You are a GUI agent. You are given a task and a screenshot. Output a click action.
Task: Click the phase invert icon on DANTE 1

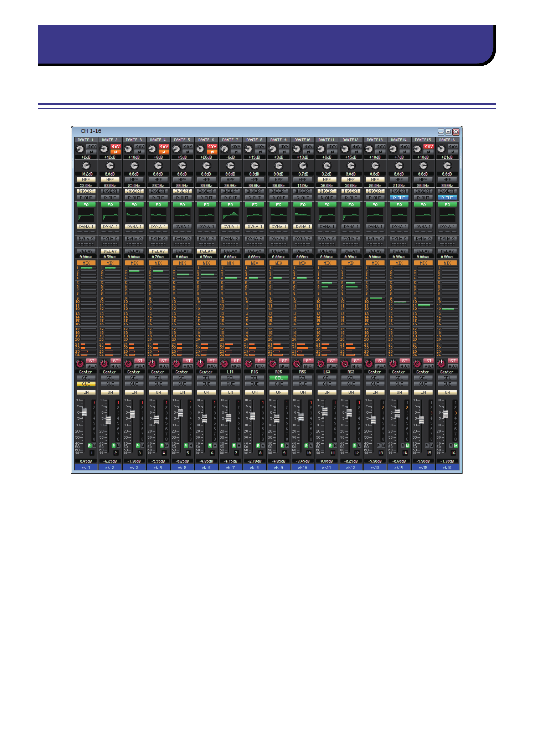coord(91,152)
